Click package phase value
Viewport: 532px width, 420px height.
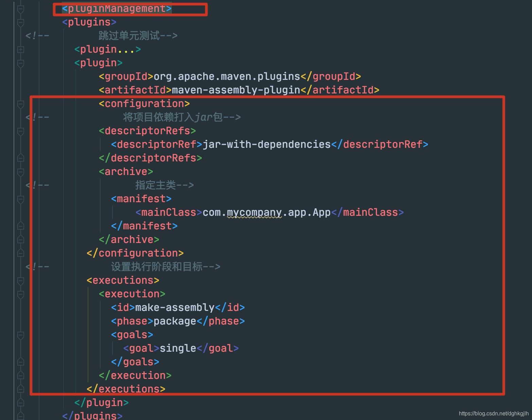click(175, 321)
